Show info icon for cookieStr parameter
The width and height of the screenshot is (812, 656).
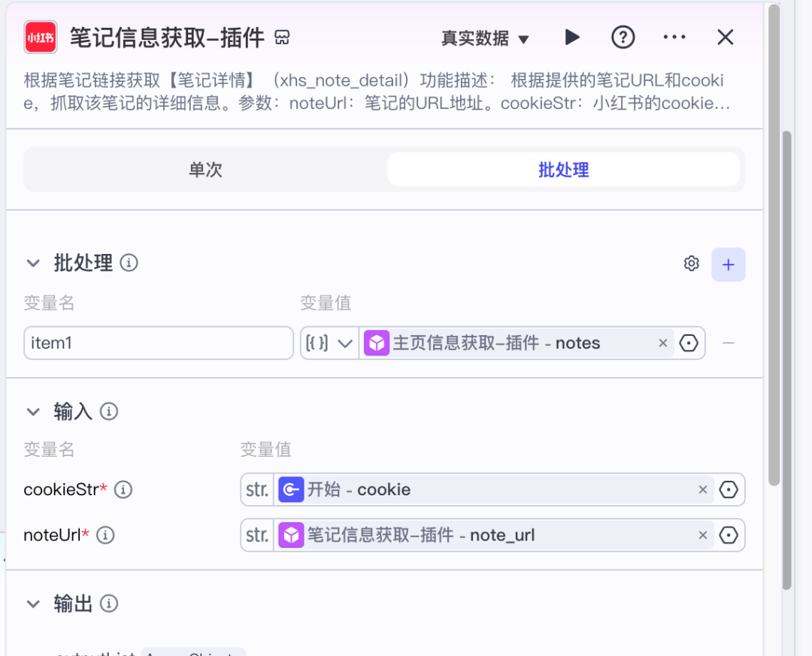[123, 489]
